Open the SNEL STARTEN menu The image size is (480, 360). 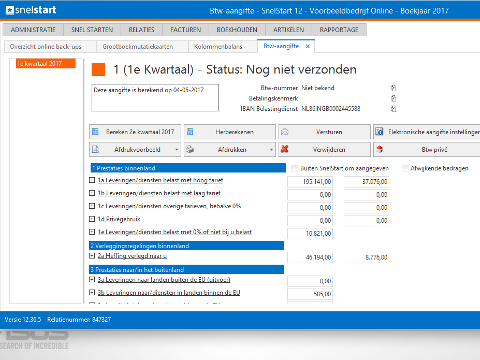coord(92,30)
